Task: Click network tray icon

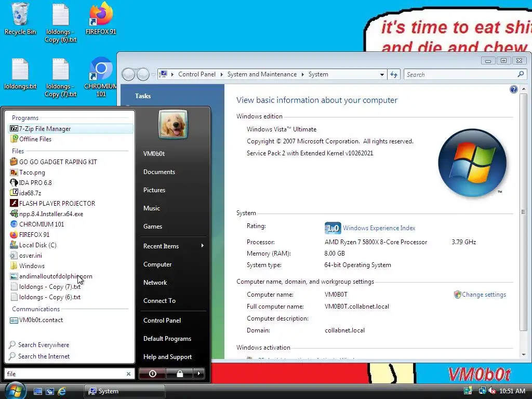Action: [482, 391]
